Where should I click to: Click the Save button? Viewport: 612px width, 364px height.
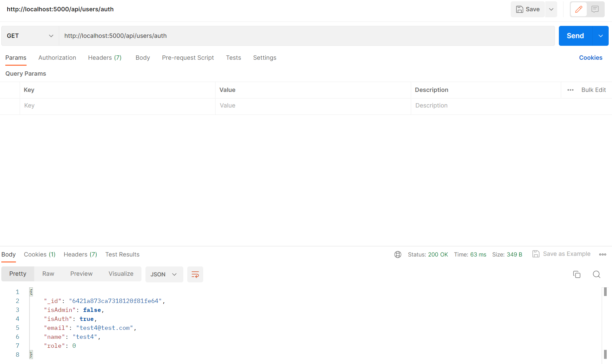tap(528, 9)
